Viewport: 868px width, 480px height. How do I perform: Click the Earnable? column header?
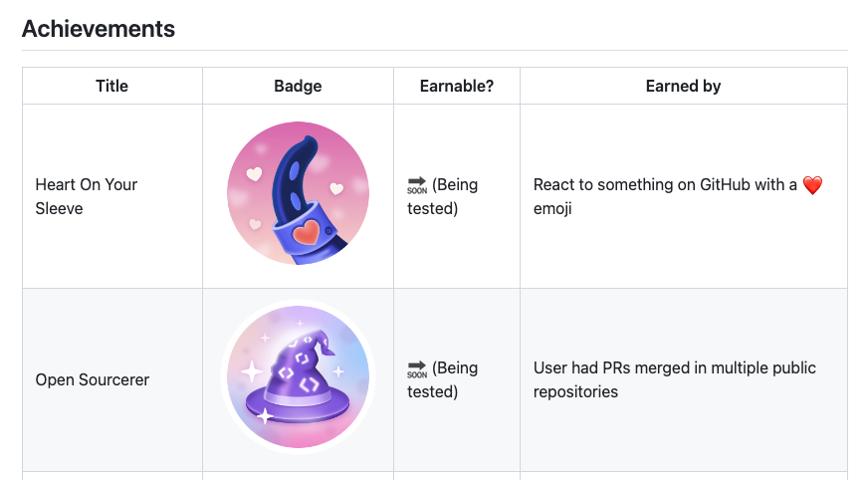click(x=457, y=87)
